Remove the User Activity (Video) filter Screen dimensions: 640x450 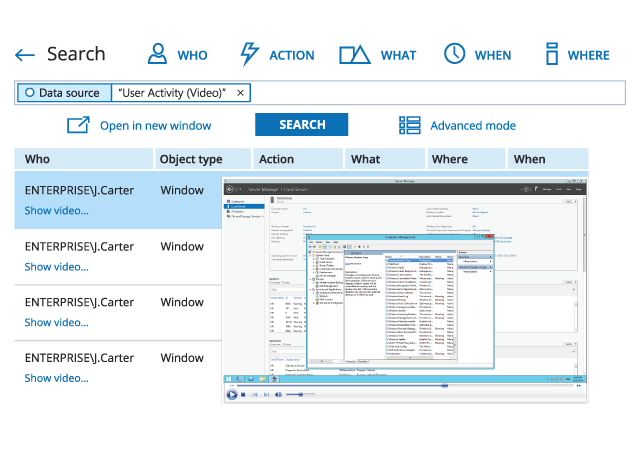click(240, 93)
